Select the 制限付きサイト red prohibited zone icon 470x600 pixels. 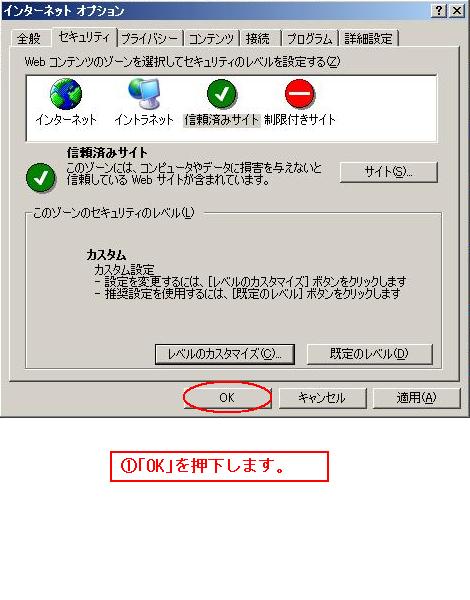click(x=300, y=94)
